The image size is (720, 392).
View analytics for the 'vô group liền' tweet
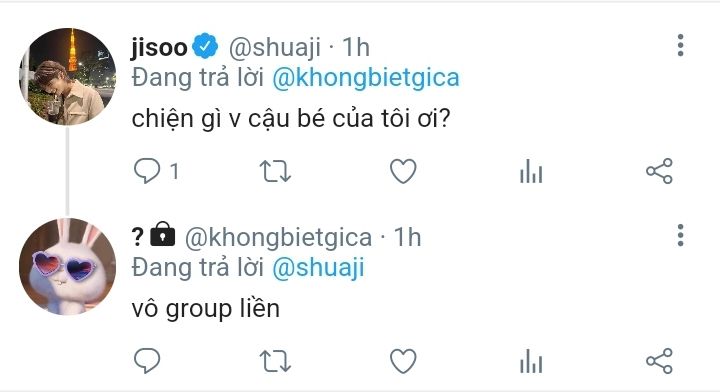pyautogui.click(x=531, y=360)
